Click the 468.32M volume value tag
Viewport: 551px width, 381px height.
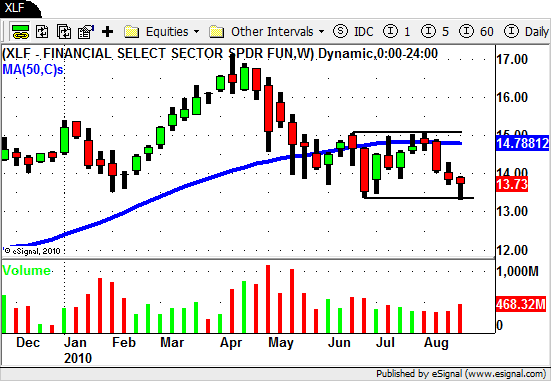pyautogui.click(x=521, y=304)
